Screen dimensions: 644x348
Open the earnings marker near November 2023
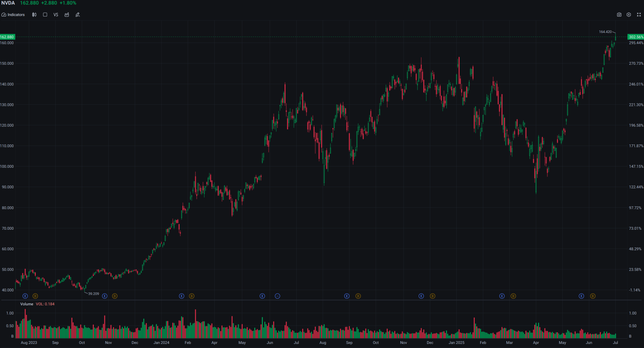(x=105, y=296)
